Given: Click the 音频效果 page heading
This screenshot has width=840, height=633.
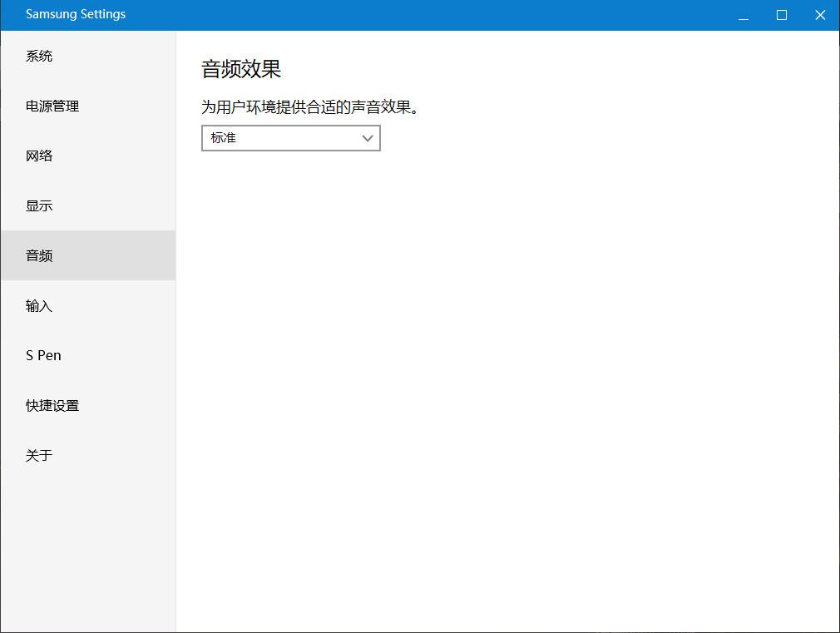Looking at the screenshot, I should point(242,69).
